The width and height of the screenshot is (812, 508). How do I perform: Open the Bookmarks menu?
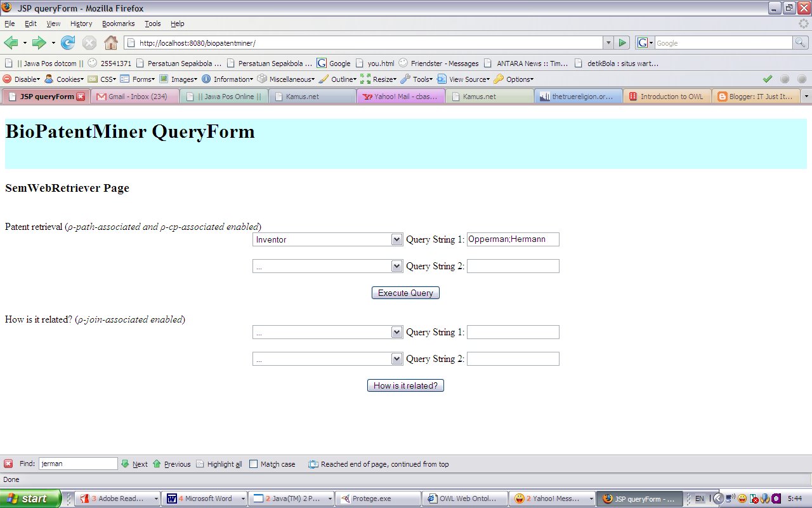point(118,23)
